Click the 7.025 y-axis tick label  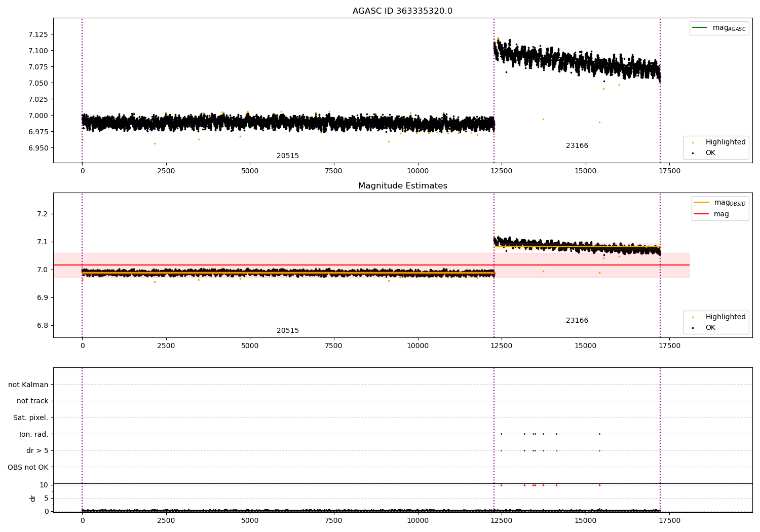38,99
